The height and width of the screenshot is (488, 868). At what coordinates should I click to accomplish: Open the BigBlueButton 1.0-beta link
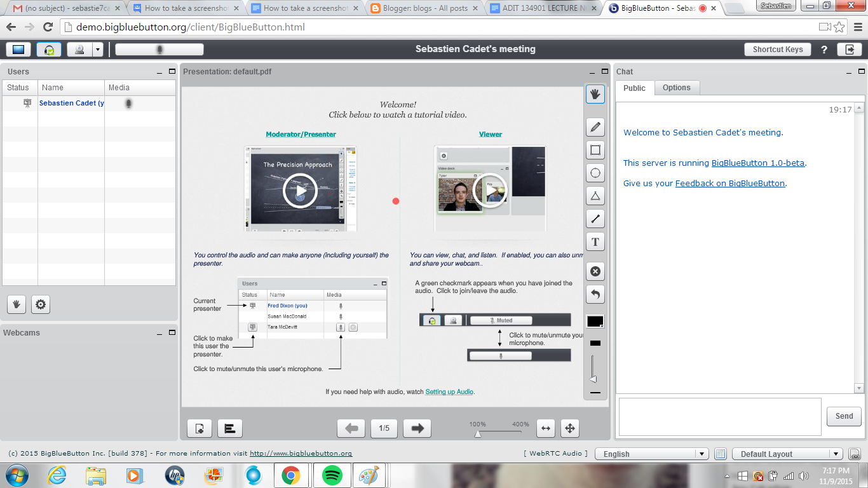point(758,163)
